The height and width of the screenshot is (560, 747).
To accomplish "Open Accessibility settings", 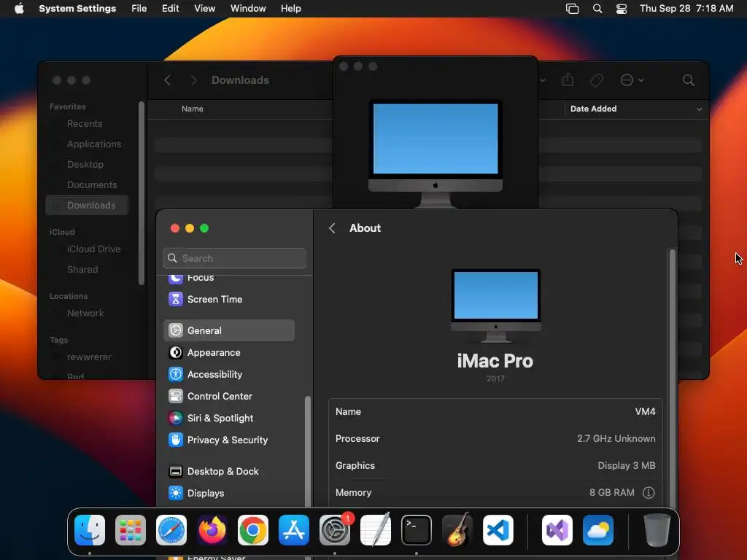I will tap(229, 374).
